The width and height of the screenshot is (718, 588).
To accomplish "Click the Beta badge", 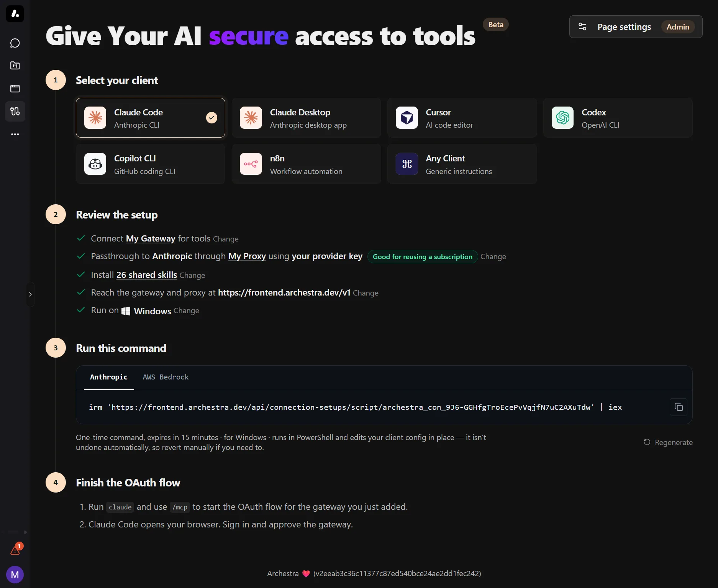I will (496, 25).
